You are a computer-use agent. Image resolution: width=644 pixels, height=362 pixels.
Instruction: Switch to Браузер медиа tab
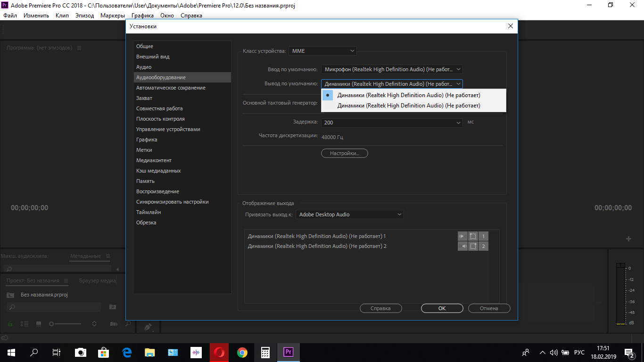98,281
